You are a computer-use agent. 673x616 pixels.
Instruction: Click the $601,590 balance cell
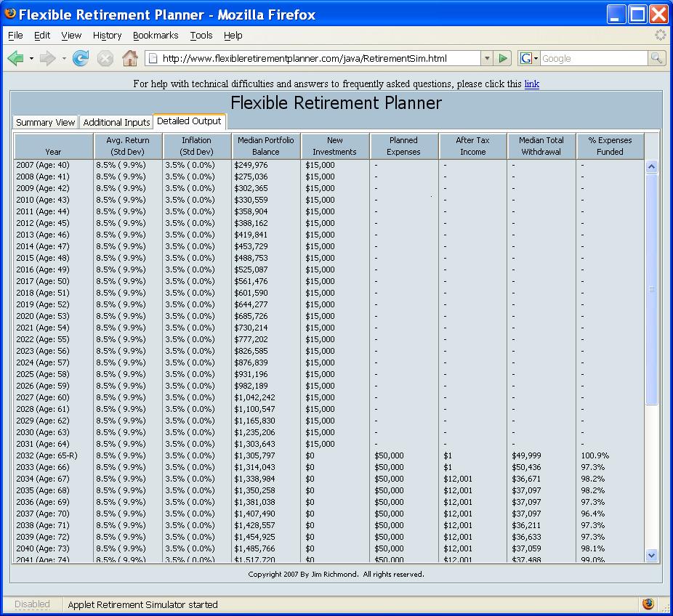pyautogui.click(x=251, y=293)
